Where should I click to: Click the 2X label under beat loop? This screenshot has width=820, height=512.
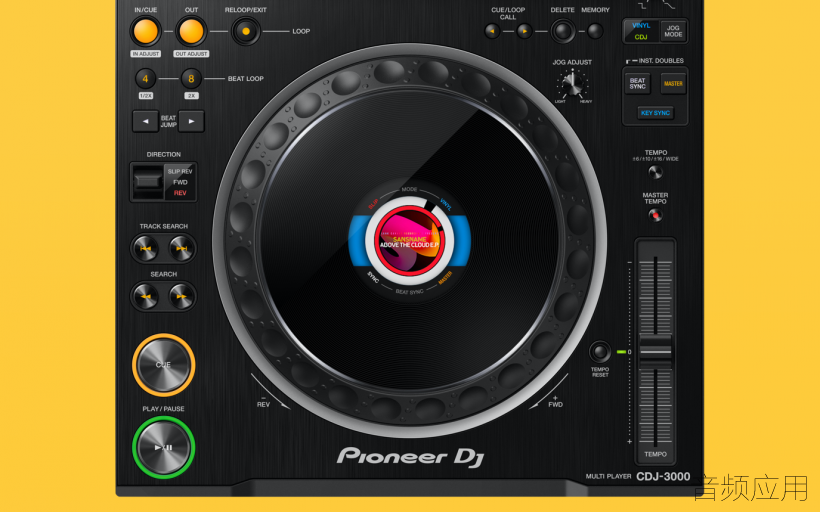[x=191, y=96]
